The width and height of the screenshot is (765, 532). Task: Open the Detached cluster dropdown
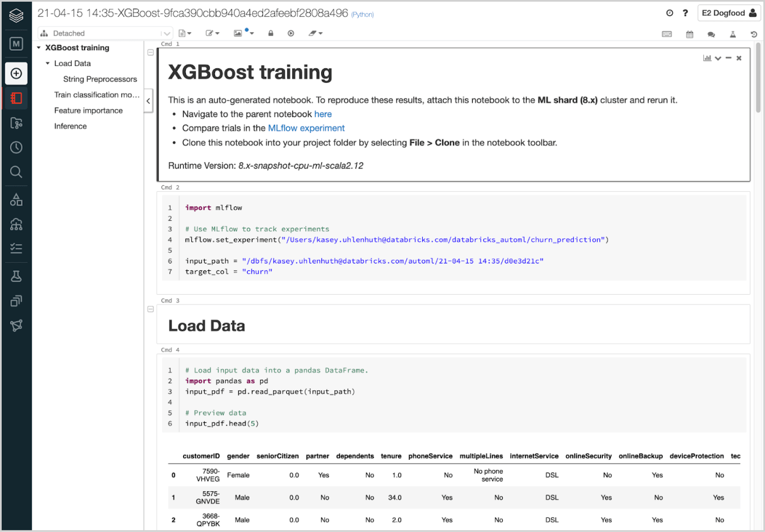click(106, 33)
